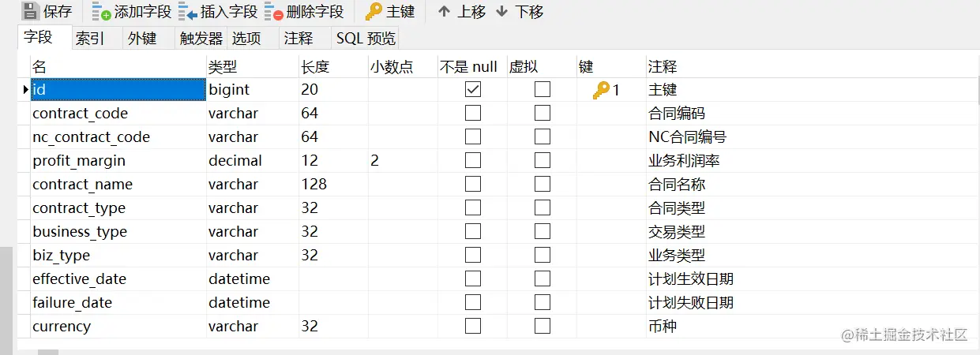Click the Move Down (下移) arrow
Viewport: 980px width, 355px height.
(x=501, y=12)
